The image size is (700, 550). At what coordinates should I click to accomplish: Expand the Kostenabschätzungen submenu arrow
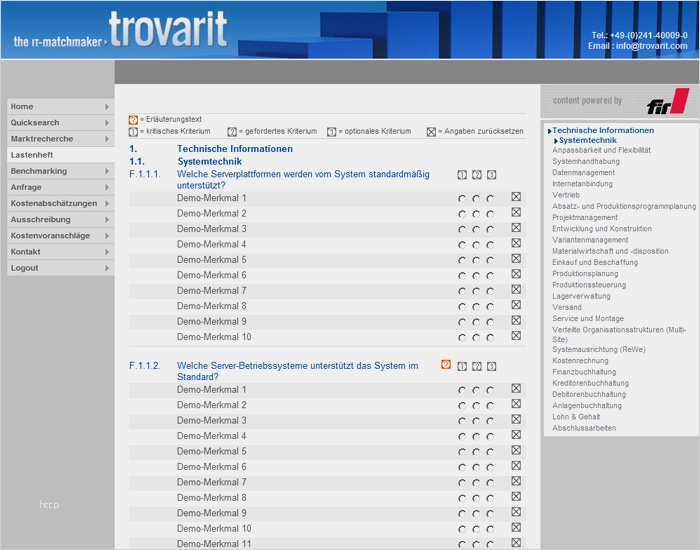pyautogui.click(x=107, y=204)
